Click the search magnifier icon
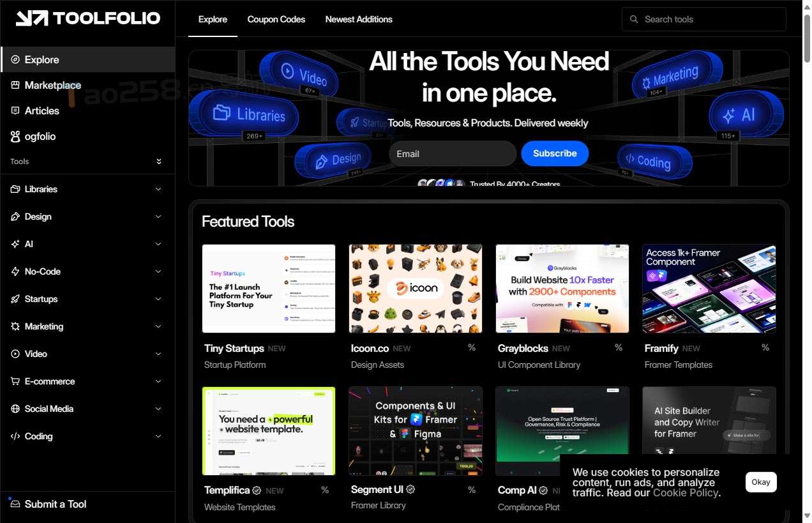Image resolution: width=812 pixels, height=523 pixels. click(634, 19)
